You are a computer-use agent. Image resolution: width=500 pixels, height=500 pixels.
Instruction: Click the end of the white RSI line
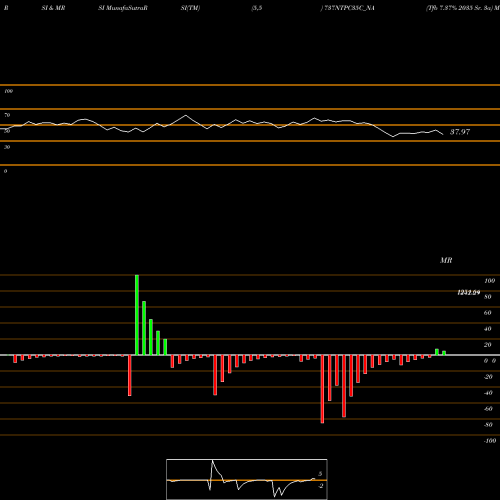point(443,134)
